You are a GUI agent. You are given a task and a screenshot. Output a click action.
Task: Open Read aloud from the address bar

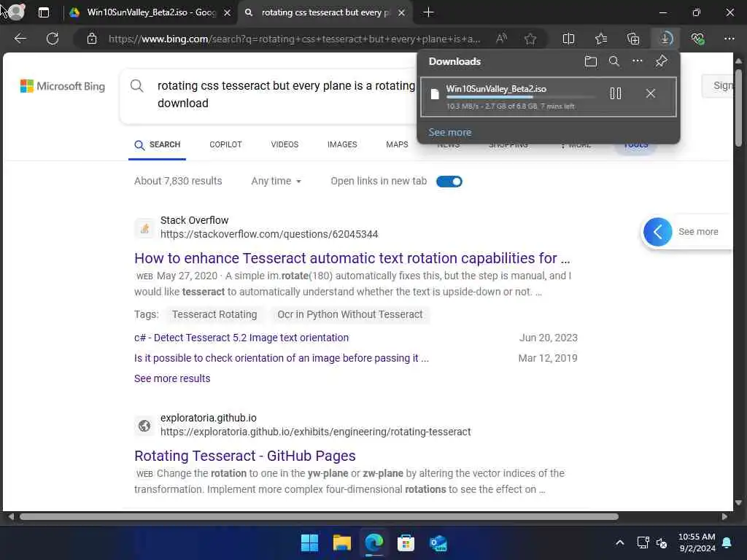[501, 39]
